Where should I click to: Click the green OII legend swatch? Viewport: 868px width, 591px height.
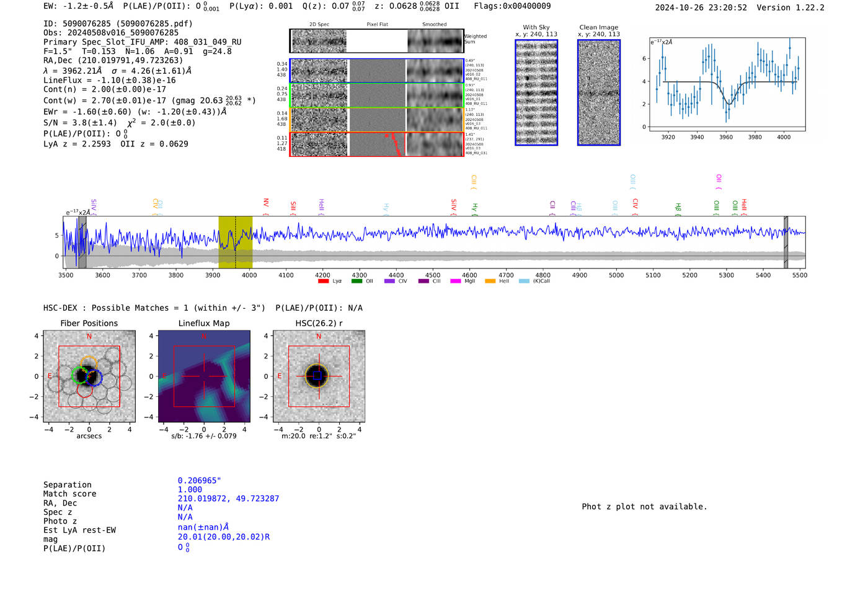click(x=356, y=281)
